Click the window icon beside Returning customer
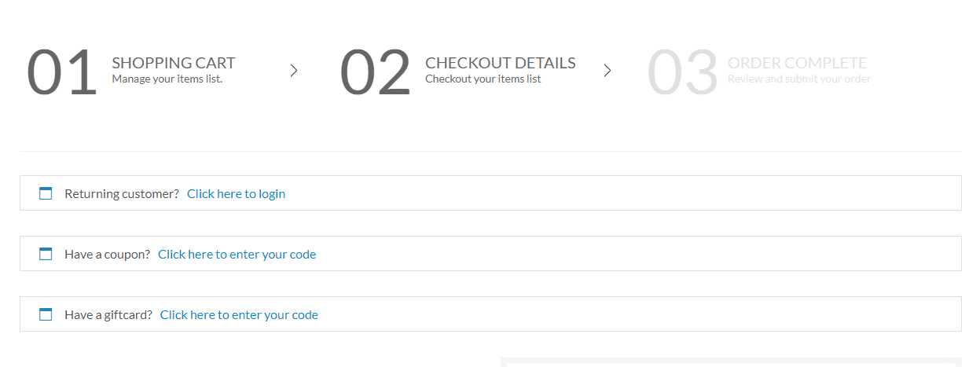This screenshot has height=367, width=980. pos(46,193)
